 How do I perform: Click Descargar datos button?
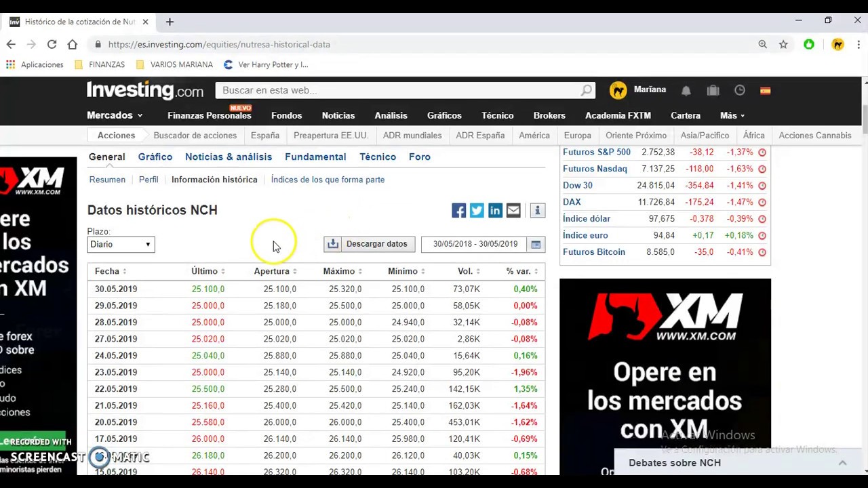tap(370, 244)
